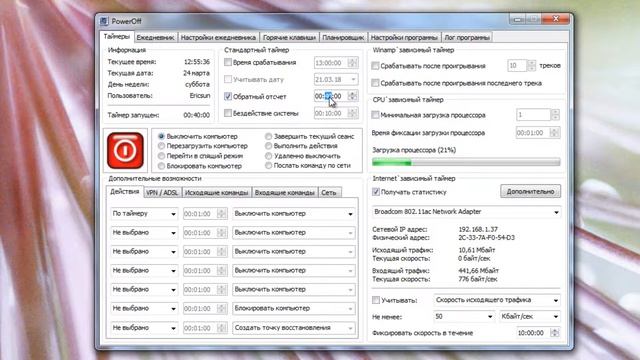Choose the Удаленно выключить option
The image size is (640, 360).
(x=269, y=156)
